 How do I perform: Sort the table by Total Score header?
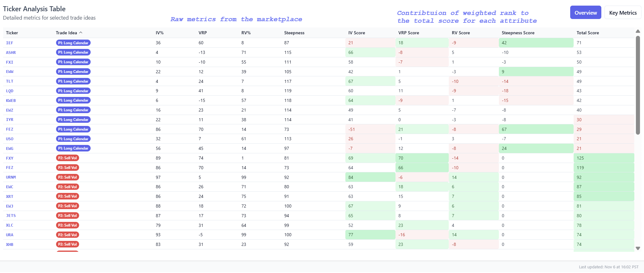click(x=588, y=33)
